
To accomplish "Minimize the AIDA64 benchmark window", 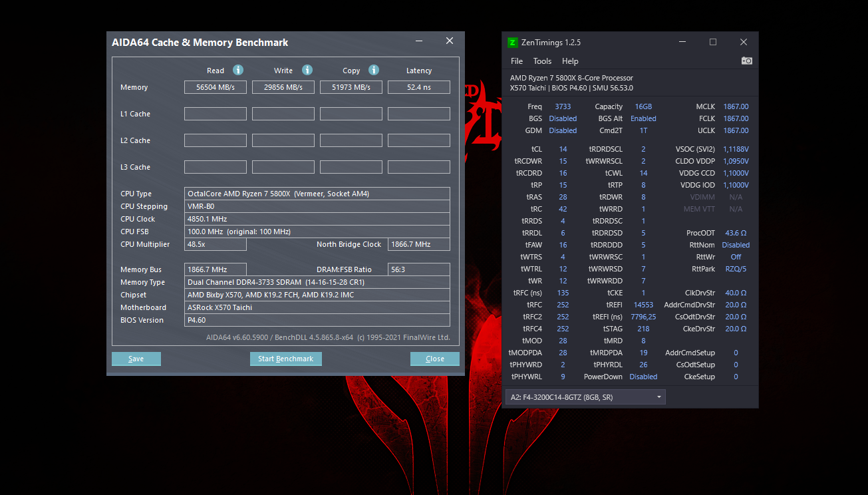I will (419, 41).
